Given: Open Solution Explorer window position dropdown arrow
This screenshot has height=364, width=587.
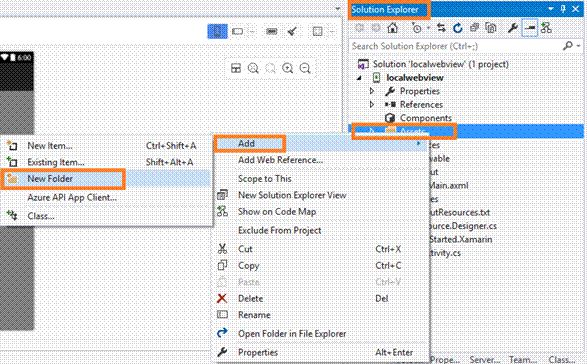Looking at the screenshot, I should [x=551, y=9].
